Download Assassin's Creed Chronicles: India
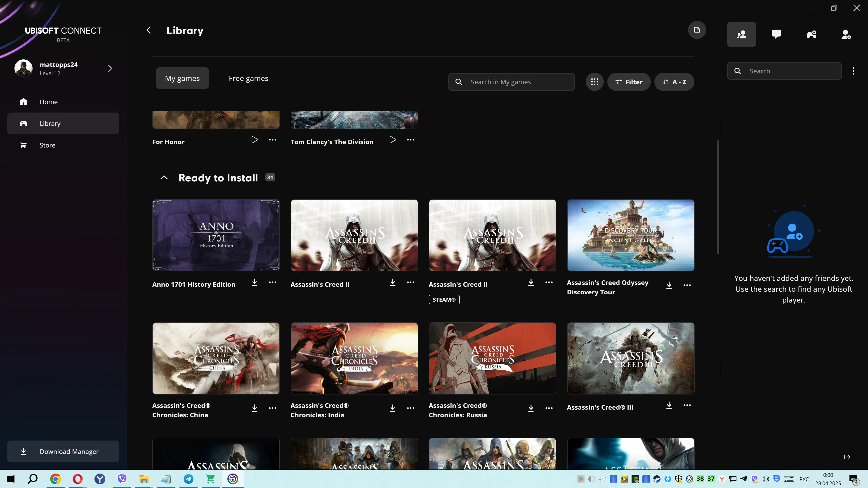The width and height of the screenshot is (868, 488). point(393,408)
